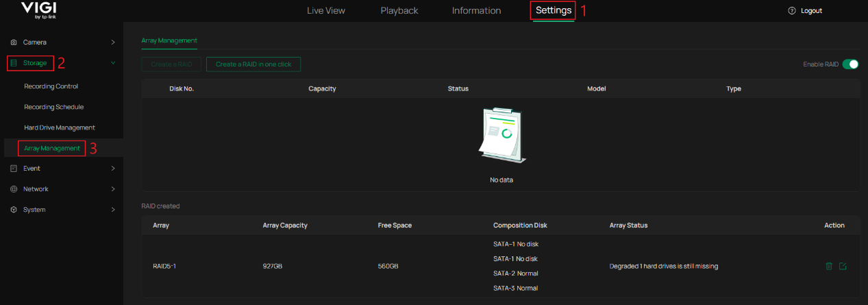The width and height of the screenshot is (868, 305).
Task: Expand the Event menu chevron
Action: [113, 169]
